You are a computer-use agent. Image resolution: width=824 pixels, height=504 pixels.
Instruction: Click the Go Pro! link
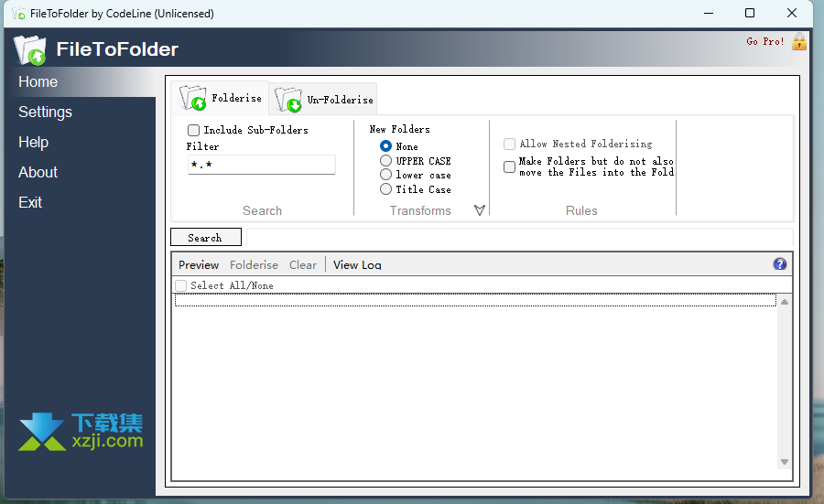765,41
